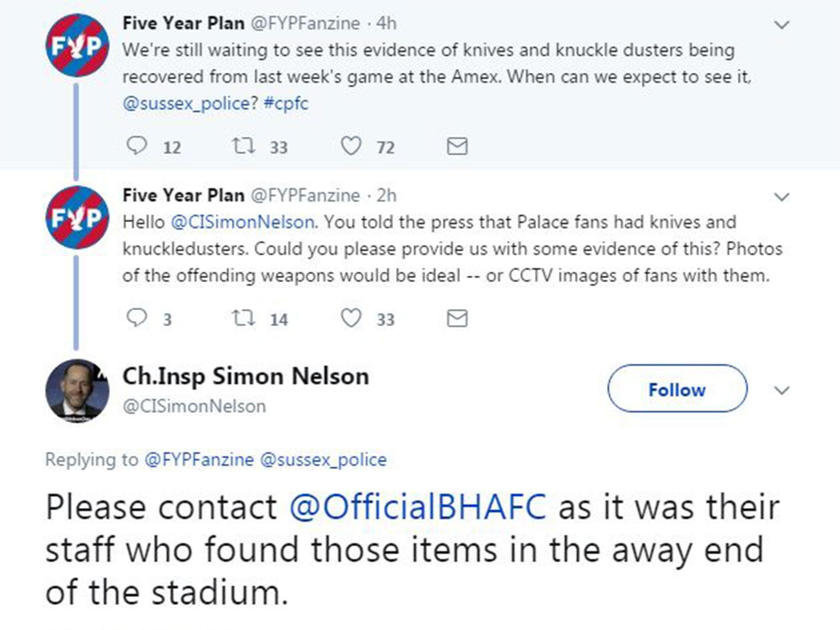This screenshot has width=840, height=630.
Task: Expand more options on the 2h tweet
Action: pos(781,197)
